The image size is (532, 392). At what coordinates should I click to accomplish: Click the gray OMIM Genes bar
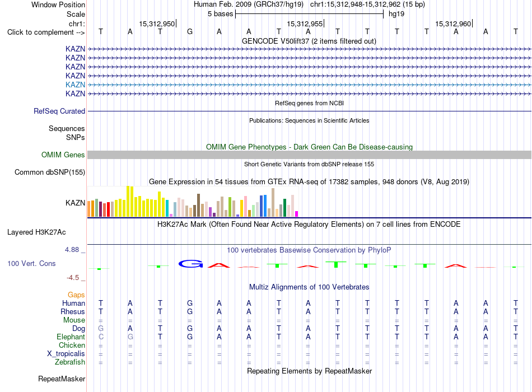(309, 155)
